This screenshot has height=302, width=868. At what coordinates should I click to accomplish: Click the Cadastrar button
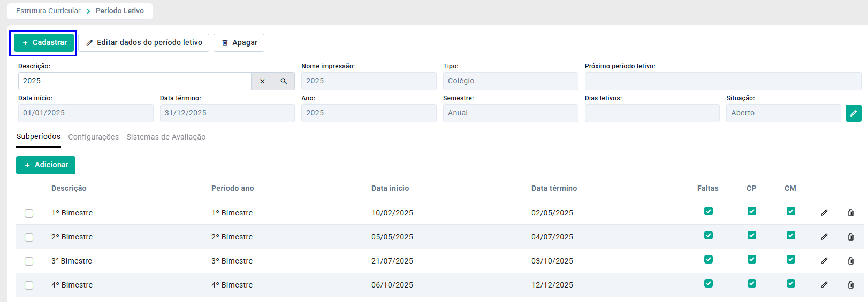(x=44, y=43)
